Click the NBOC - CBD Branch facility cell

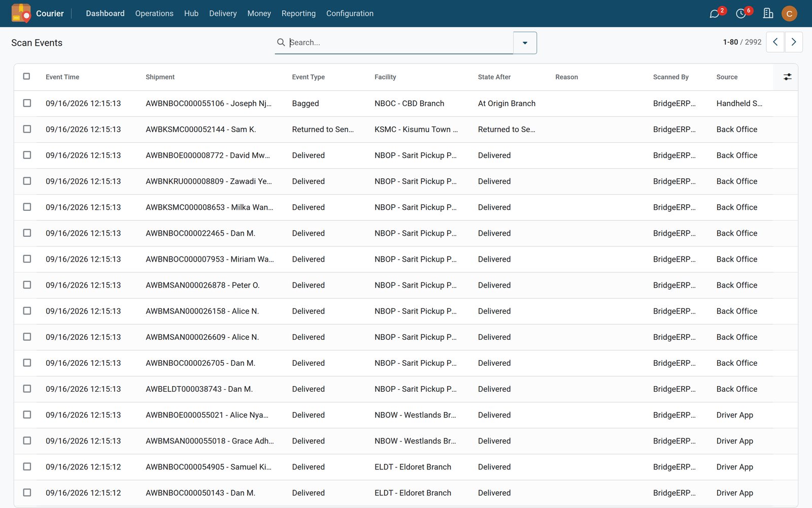tap(409, 103)
